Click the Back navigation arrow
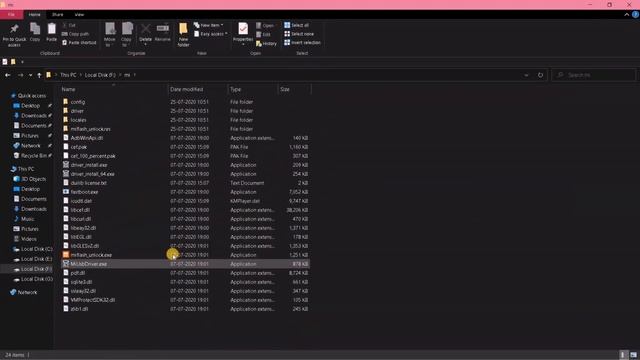 point(8,75)
